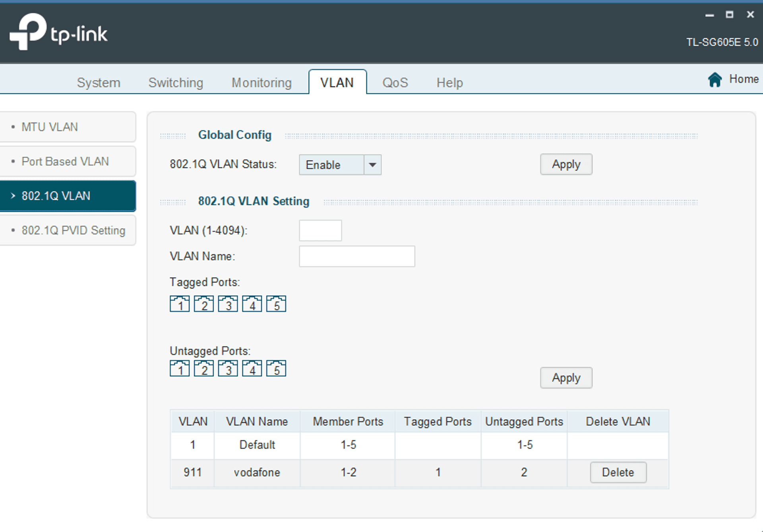Click the Member Ports column header

348,422
